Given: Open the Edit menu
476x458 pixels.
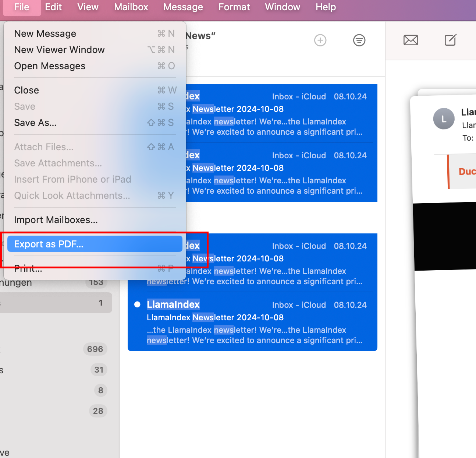Looking at the screenshot, I should click(53, 7).
